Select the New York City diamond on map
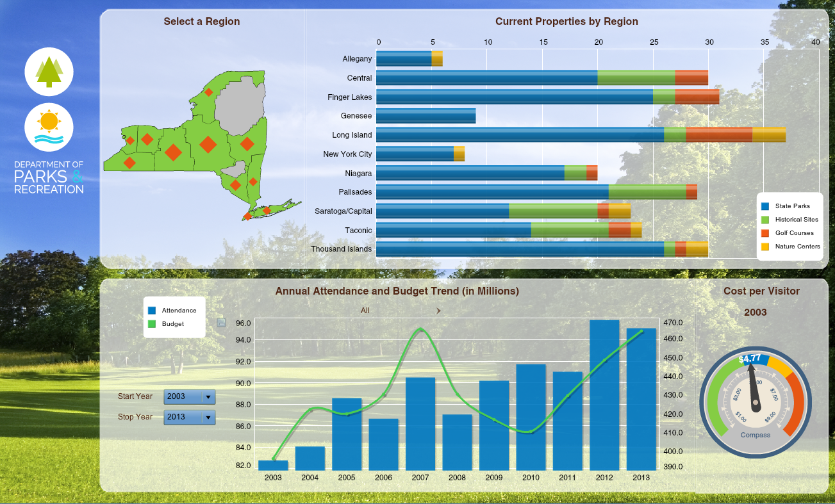The height and width of the screenshot is (504, 835). pos(248,216)
